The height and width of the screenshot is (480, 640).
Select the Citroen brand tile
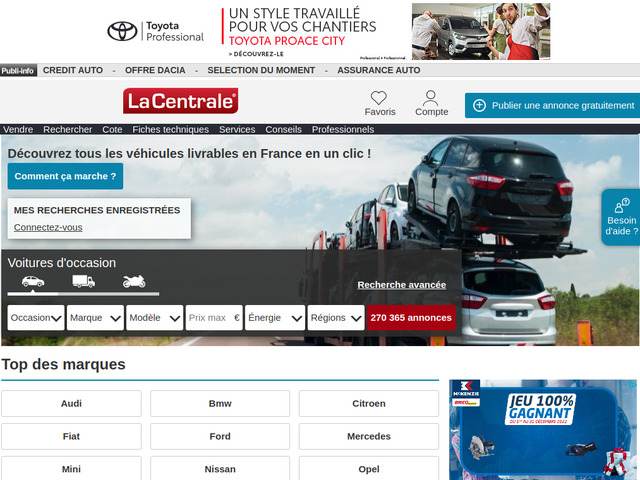pos(369,403)
